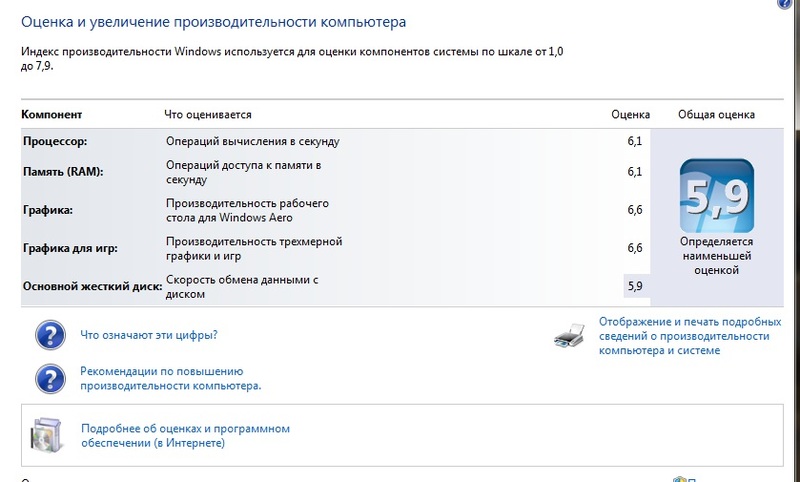Click "Производительность рабочего стола для Windows Aero" description
800x482 pixels.
[x=247, y=210]
